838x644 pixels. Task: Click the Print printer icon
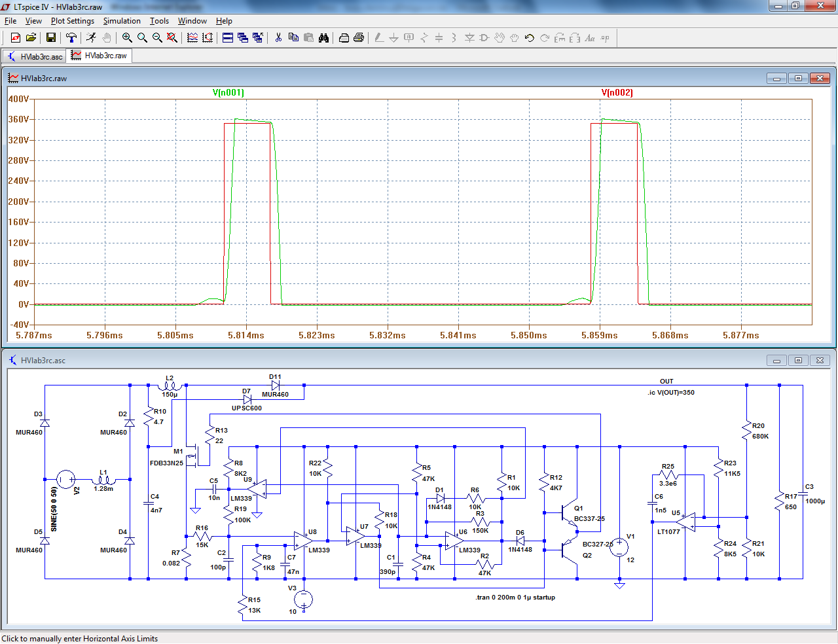click(x=359, y=38)
